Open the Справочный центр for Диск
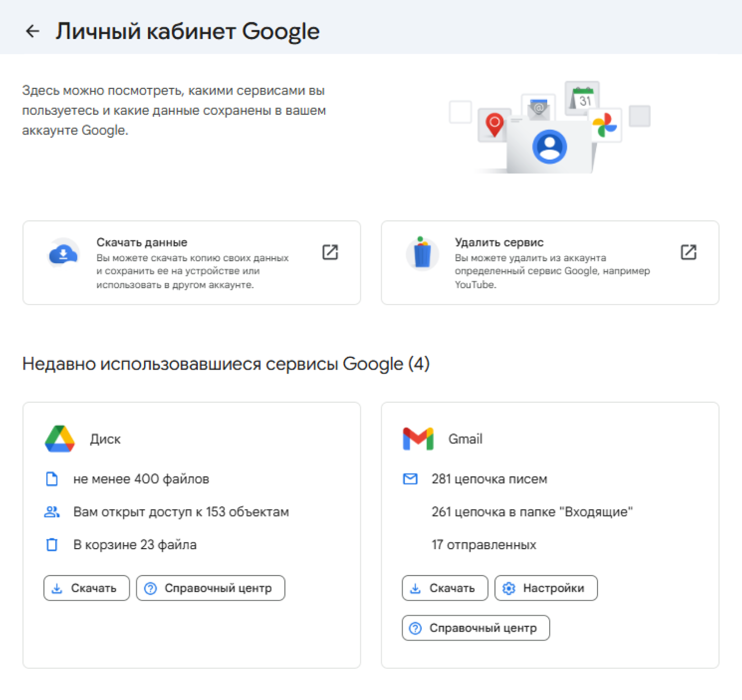742x700 pixels. (x=210, y=588)
